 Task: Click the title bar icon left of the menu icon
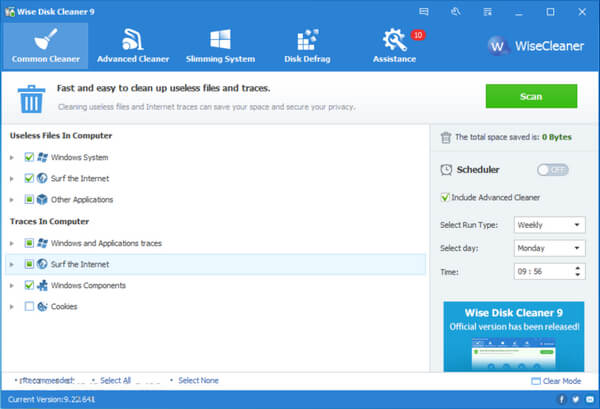coord(455,12)
